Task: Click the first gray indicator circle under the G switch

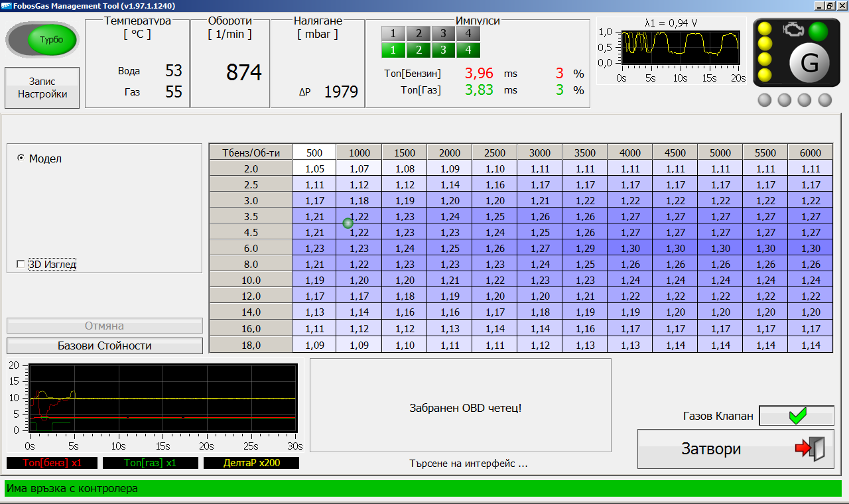Action: point(765,100)
